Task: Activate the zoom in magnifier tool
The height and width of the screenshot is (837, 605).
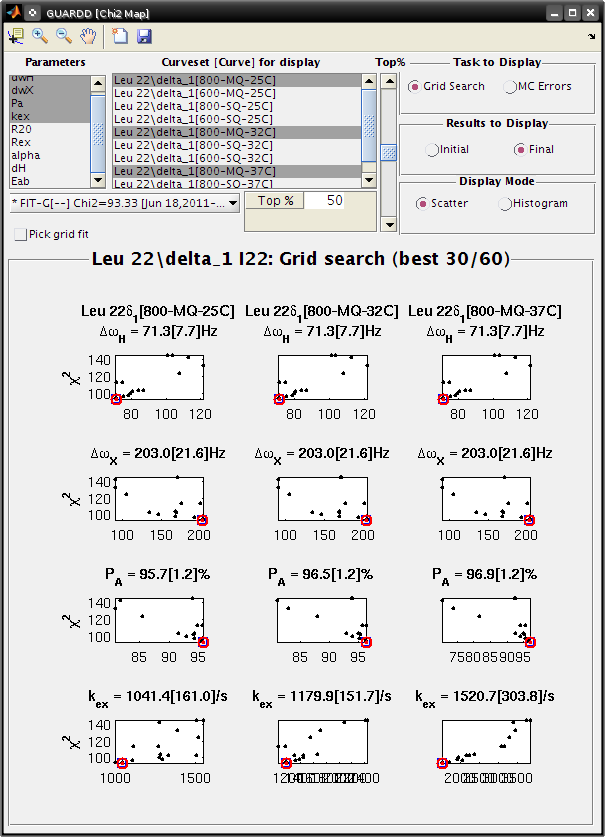Action: click(x=40, y=36)
